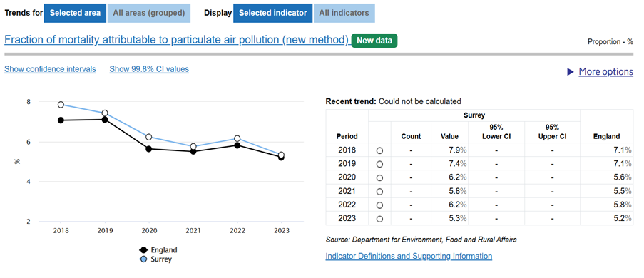Click the circle marker in 2019 table row
The width and height of the screenshot is (644, 278).
coord(379,164)
